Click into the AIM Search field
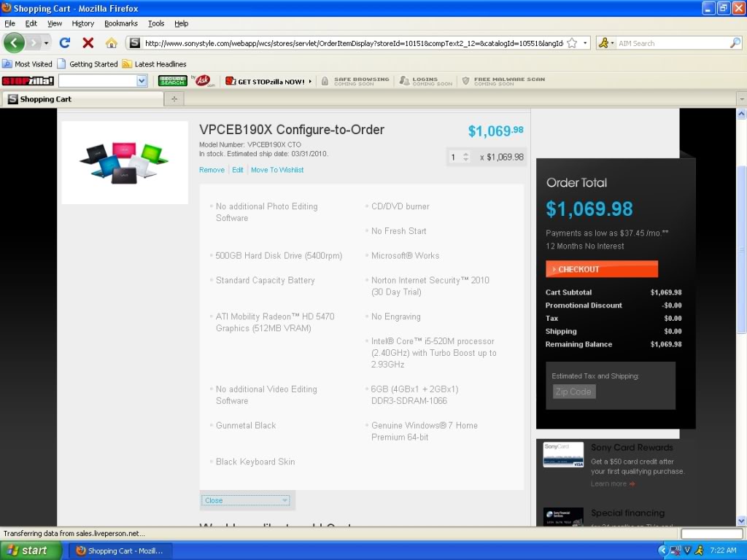 (673, 43)
